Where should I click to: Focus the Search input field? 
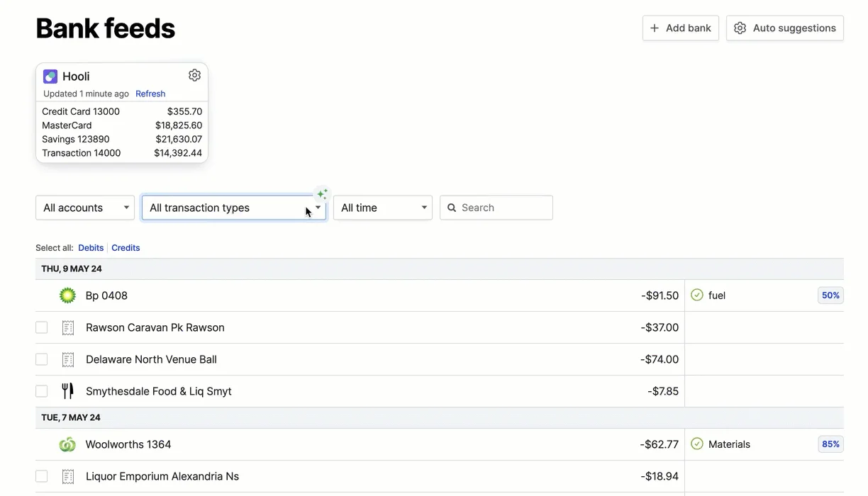[x=496, y=208]
